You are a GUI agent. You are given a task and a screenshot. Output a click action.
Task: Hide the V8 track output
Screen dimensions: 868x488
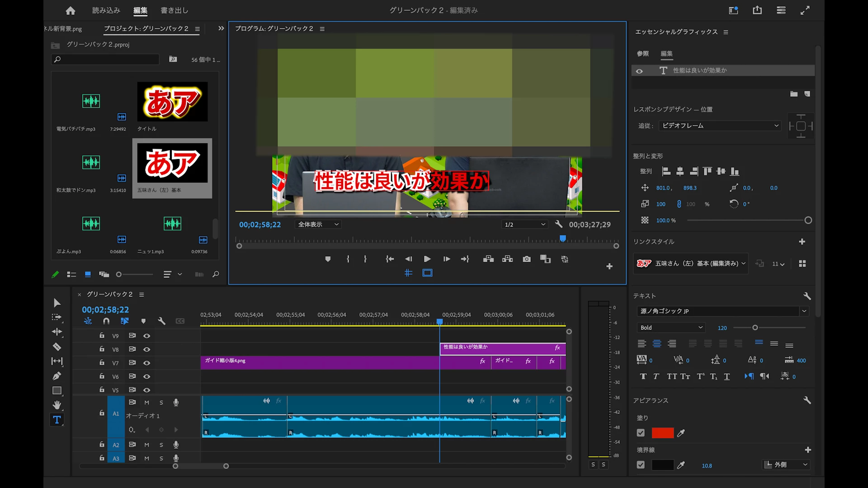click(x=147, y=349)
